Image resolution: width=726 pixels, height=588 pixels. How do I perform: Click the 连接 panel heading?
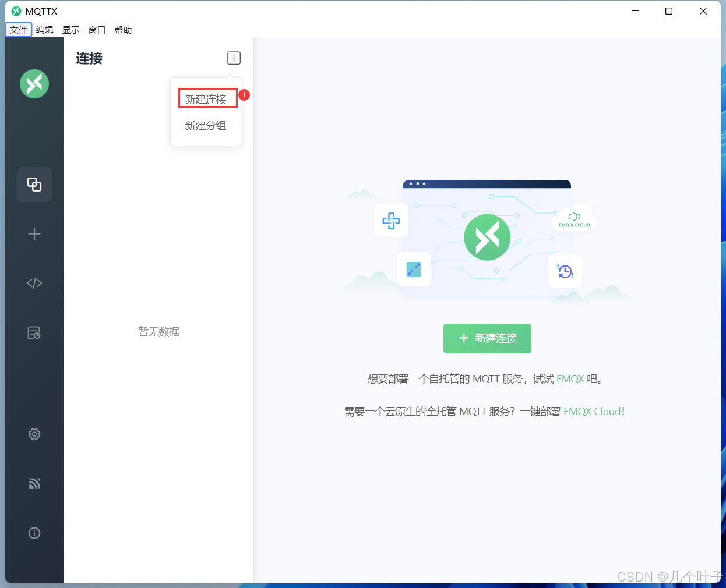point(89,58)
